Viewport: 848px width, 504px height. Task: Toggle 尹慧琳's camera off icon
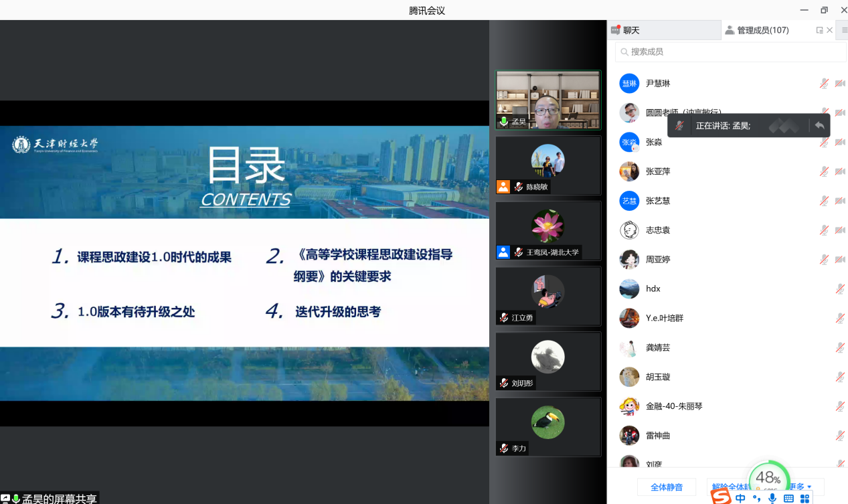click(840, 84)
